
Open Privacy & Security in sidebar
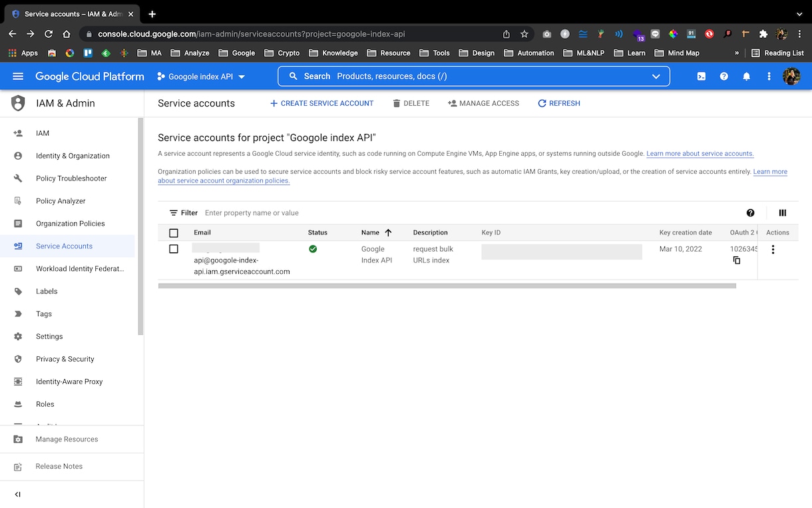click(67, 359)
